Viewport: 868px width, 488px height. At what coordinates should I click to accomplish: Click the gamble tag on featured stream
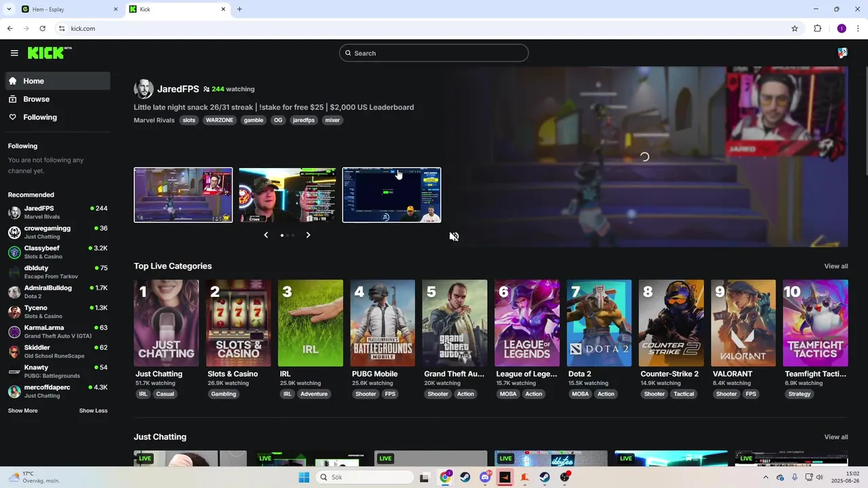[x=254, y=120]
